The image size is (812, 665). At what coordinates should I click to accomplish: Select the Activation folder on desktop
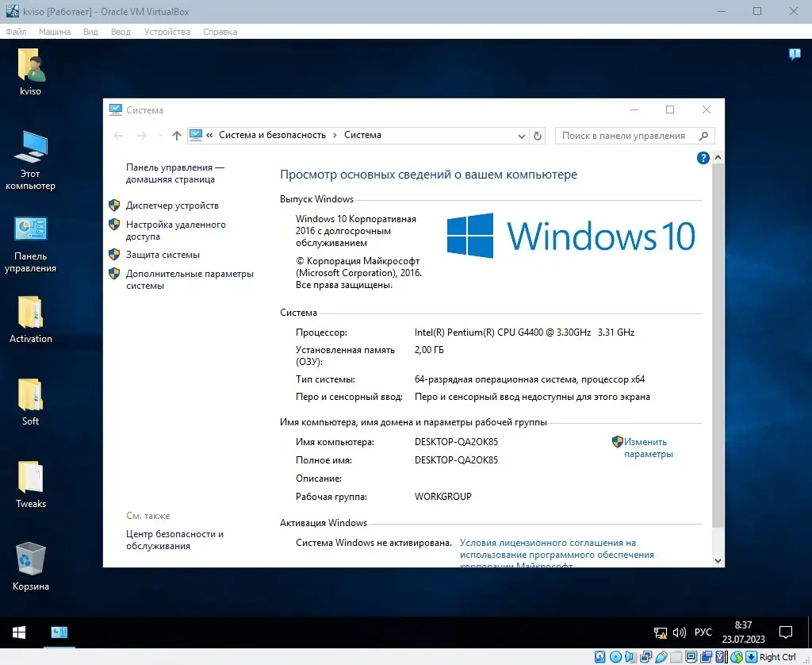[x=31, y=319]
